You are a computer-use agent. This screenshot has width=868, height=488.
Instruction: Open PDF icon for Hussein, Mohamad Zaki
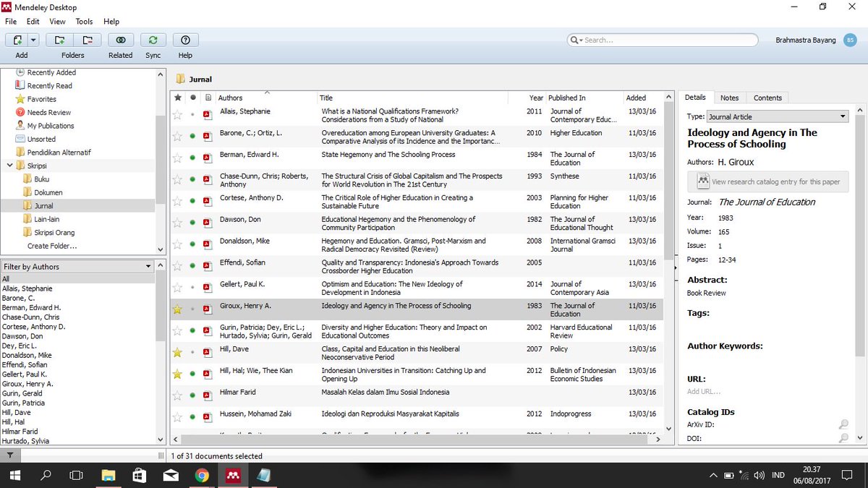click(207, 418)
